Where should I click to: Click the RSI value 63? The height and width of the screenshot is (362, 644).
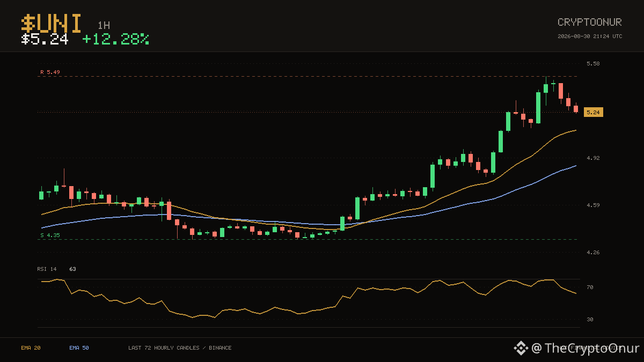(x=72, y=269)
